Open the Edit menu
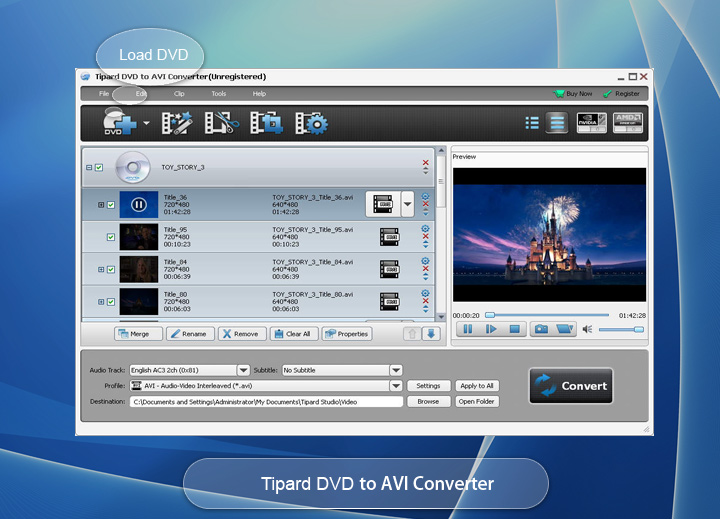Screen dimensions: 720x519 coord(141,94)
